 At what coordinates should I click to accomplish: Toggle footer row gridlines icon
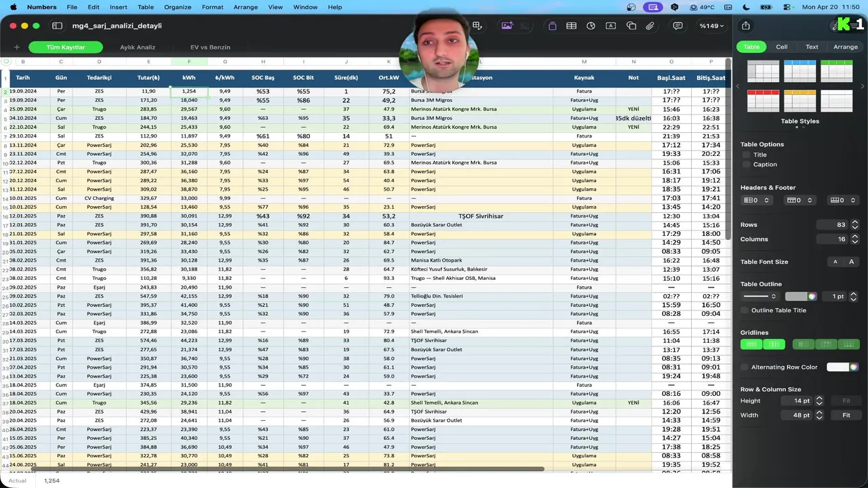[x=848, y=344]
